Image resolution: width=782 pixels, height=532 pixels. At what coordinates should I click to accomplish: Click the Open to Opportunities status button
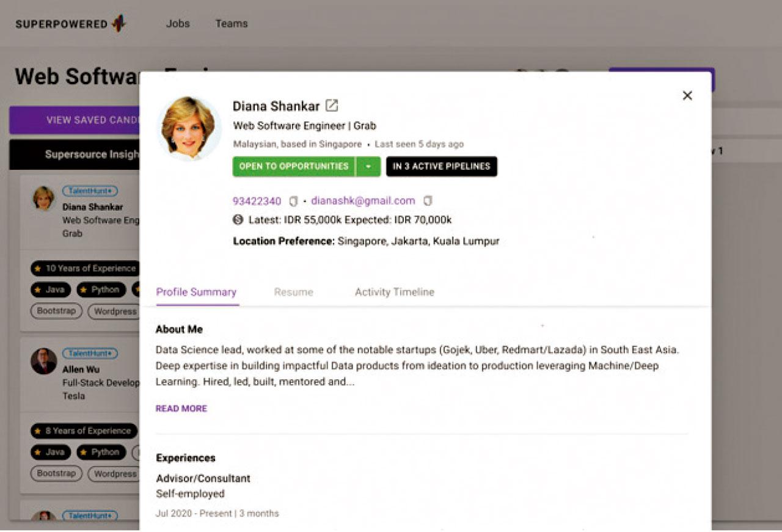293,167
